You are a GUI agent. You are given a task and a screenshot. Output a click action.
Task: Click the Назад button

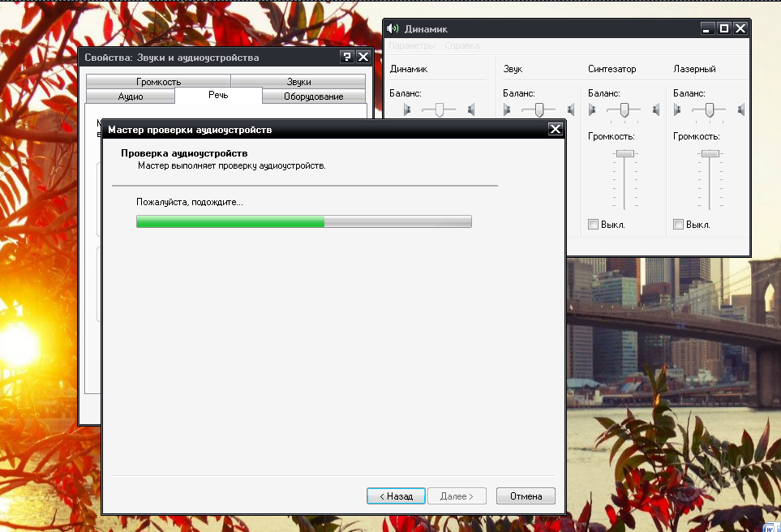tap(396, 496)
